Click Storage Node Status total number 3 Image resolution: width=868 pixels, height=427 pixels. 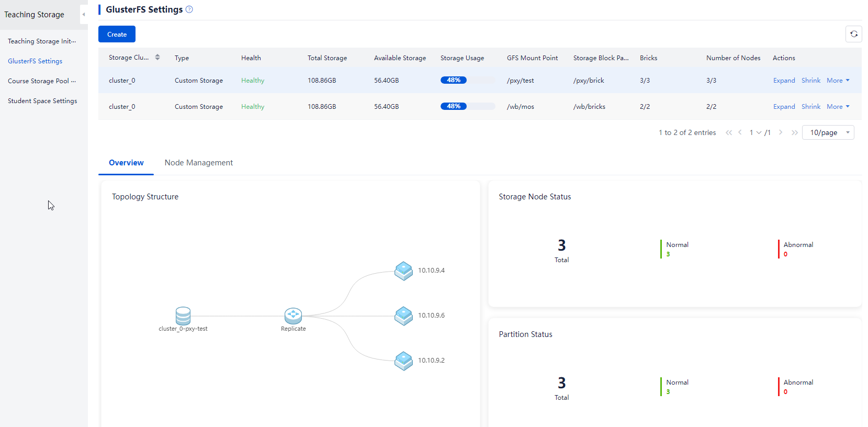562,245
